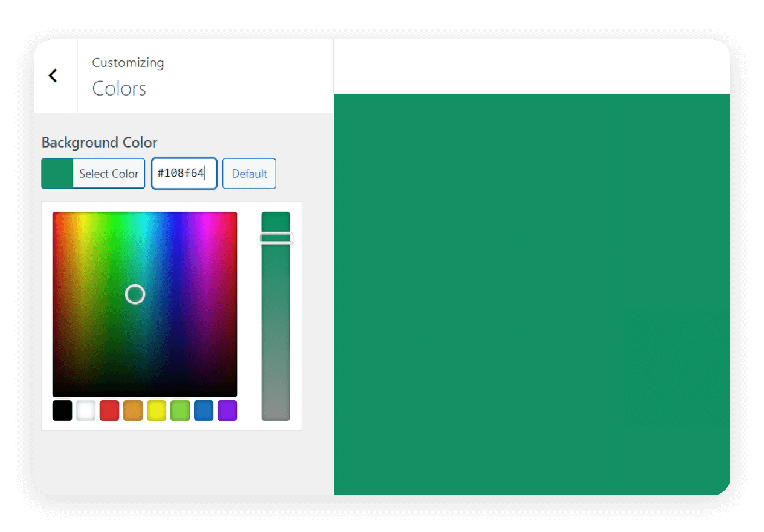This screenshot has height=532, width=764.
Task: Select the purple preset swatch
Action: click(x=227, y=410)
